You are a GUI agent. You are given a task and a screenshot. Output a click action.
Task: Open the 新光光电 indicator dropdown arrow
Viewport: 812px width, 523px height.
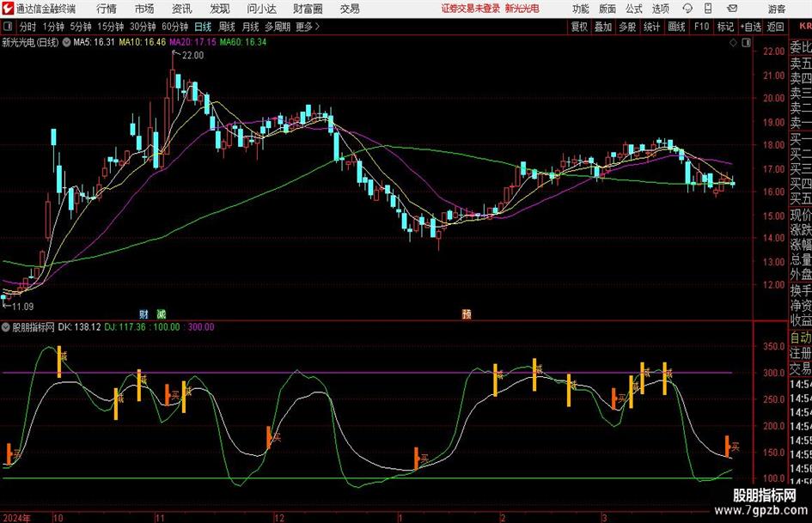click(x=67, y=42)
